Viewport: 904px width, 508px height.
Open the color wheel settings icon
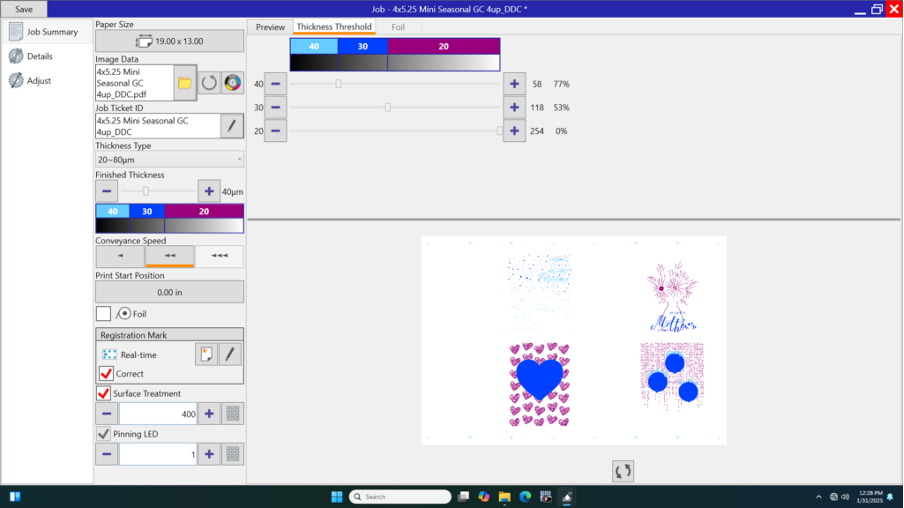point(232,83)
